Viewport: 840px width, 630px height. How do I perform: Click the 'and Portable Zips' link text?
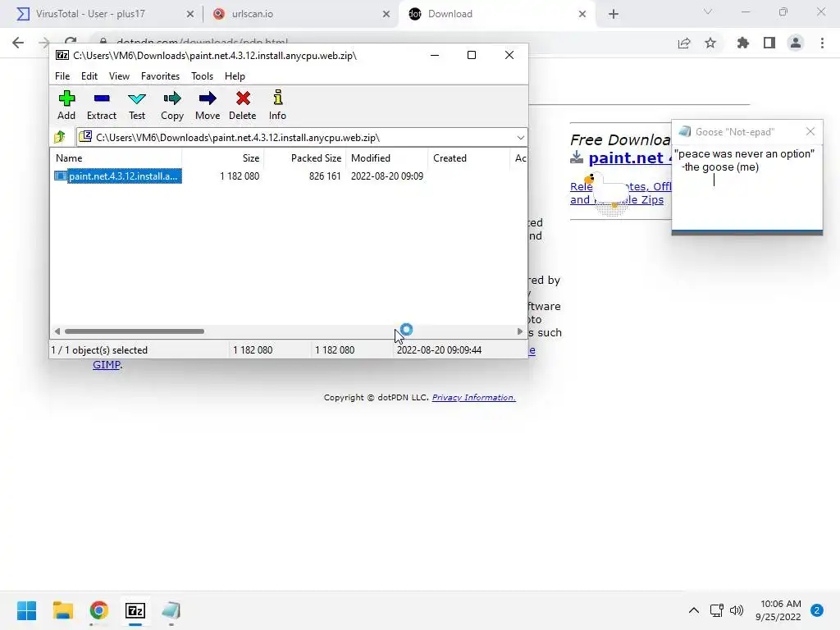tap(617, 200)
